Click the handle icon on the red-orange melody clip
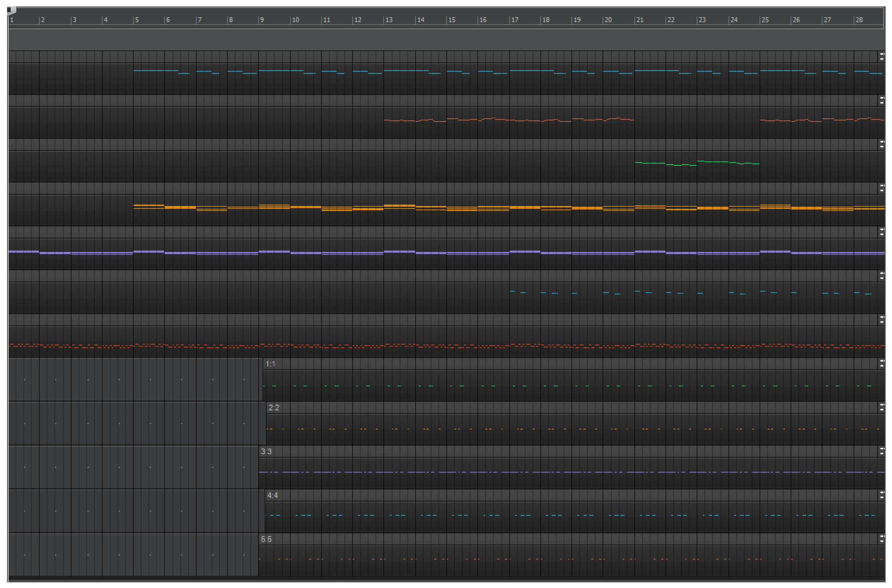Viewport: 892px width, 588px height. (x=881, y=101)
